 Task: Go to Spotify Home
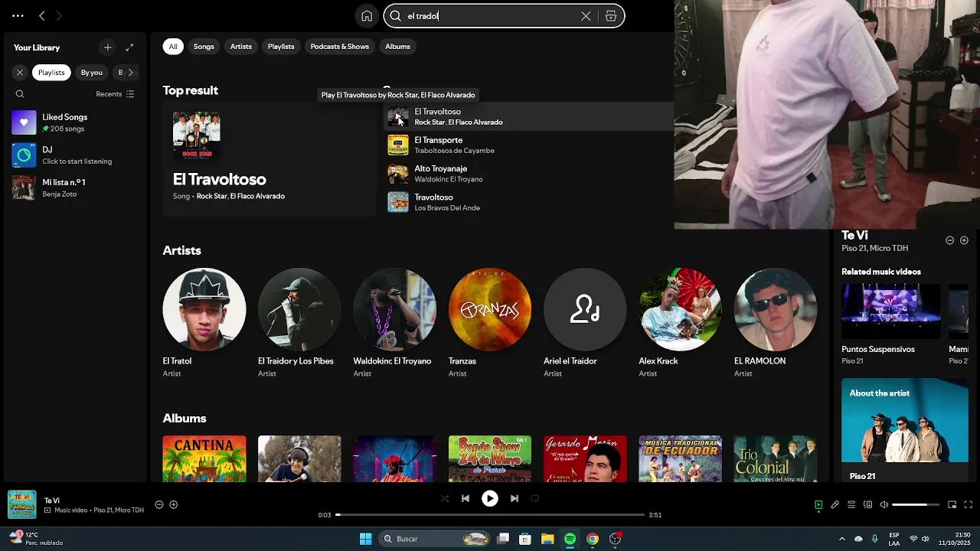pos(367,16)
